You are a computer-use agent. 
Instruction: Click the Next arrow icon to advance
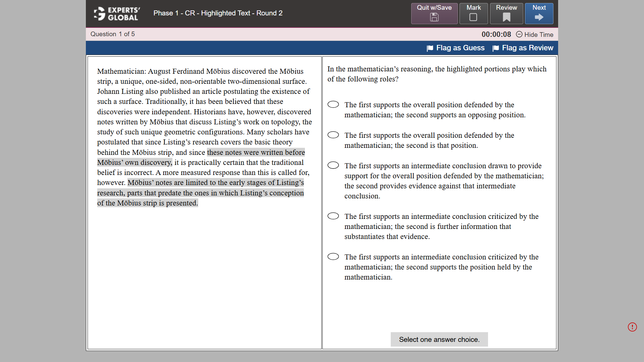point(539,17)
